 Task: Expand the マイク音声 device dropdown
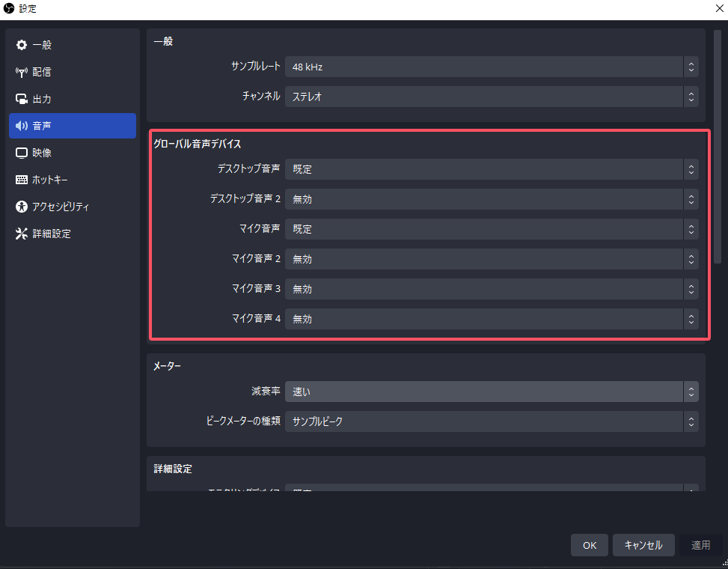491,229
